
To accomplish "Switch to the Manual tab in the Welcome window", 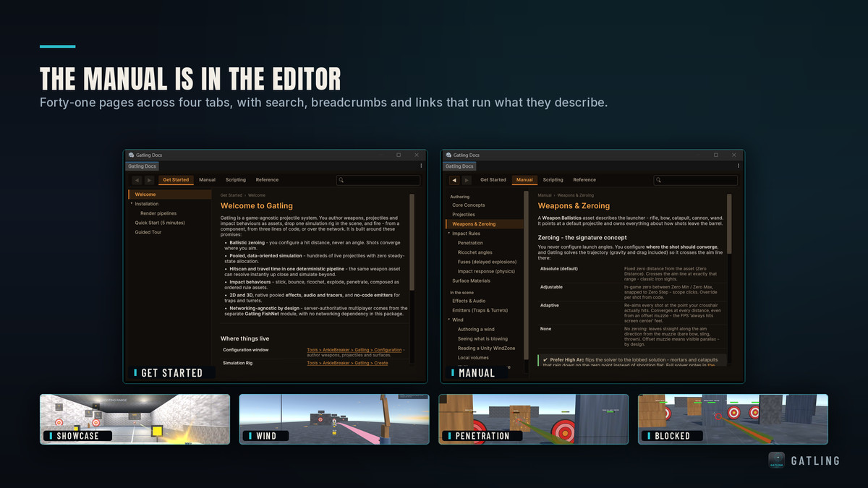I will pos(207,180).
